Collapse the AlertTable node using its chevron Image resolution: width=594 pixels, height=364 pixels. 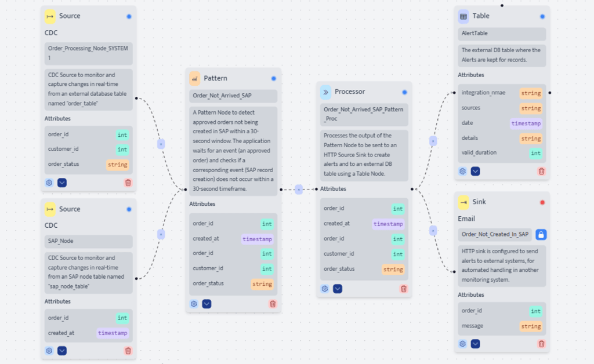(x=475, y=171)
